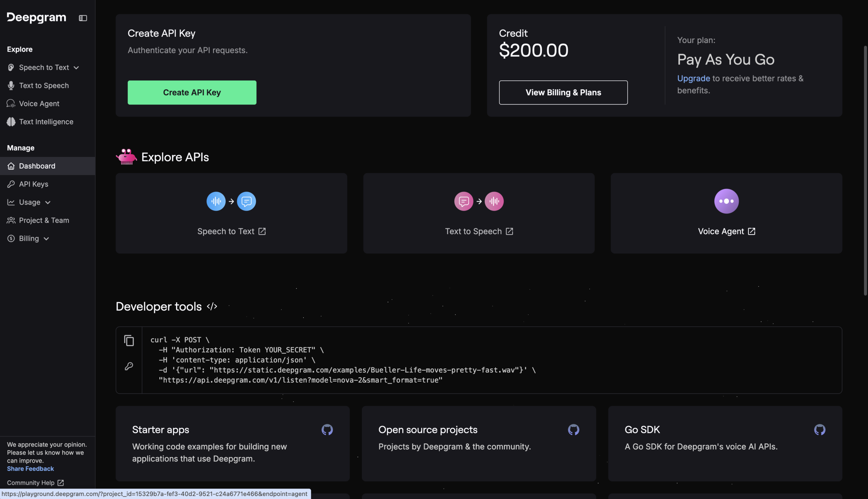Screen dimensions: 868x499
Task: Click the external link icon beside Text to Speech card
Action: click(x=509, y=231)
